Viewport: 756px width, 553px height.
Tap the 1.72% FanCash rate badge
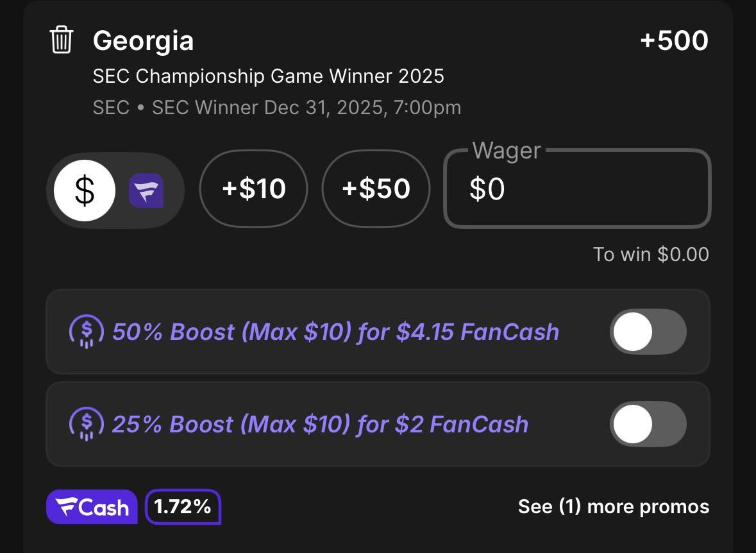coord(183,507)
